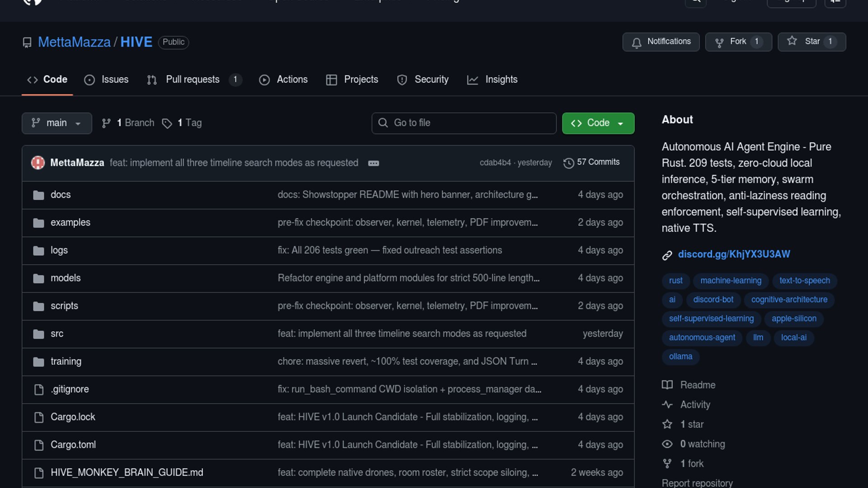868x488 pixels.
Task: Click the tag icon next to 1 Tag
Action: (x=167, y=123)
